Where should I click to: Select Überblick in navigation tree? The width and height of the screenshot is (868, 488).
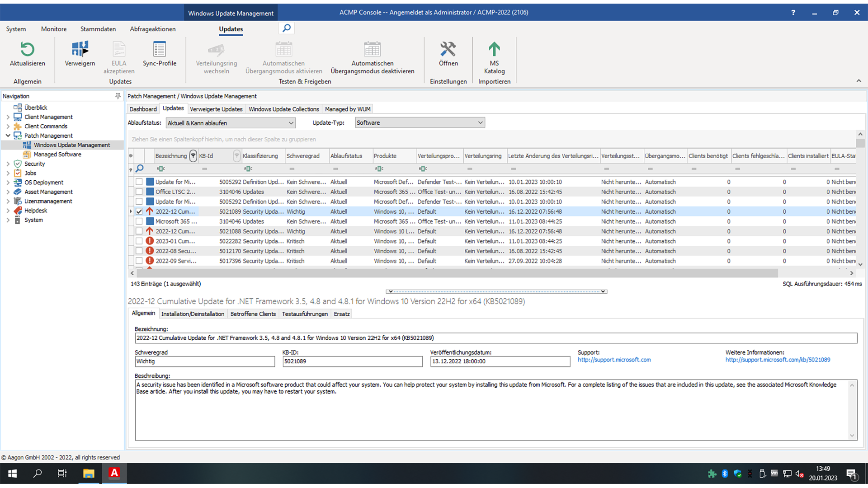[36, 108]
